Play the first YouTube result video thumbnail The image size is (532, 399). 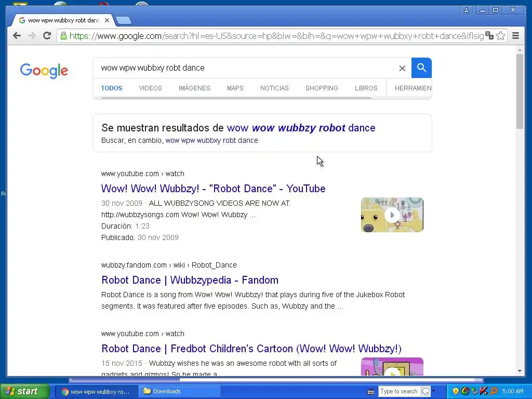pos(392,215)
